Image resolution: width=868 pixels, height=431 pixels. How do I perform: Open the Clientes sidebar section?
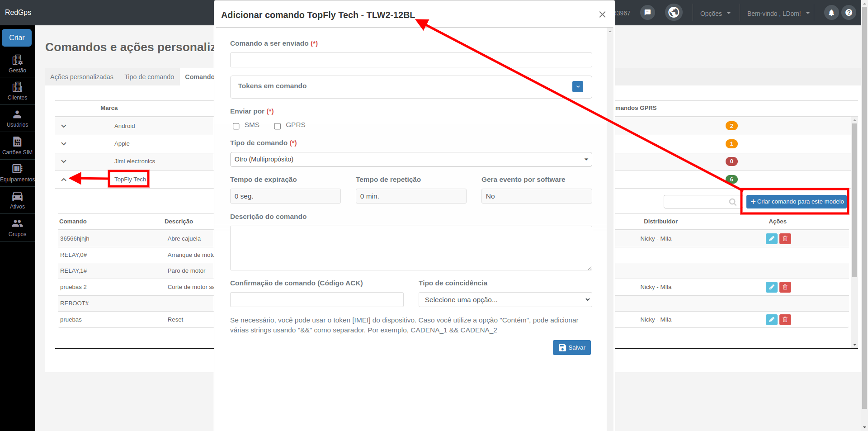(17, 91)
